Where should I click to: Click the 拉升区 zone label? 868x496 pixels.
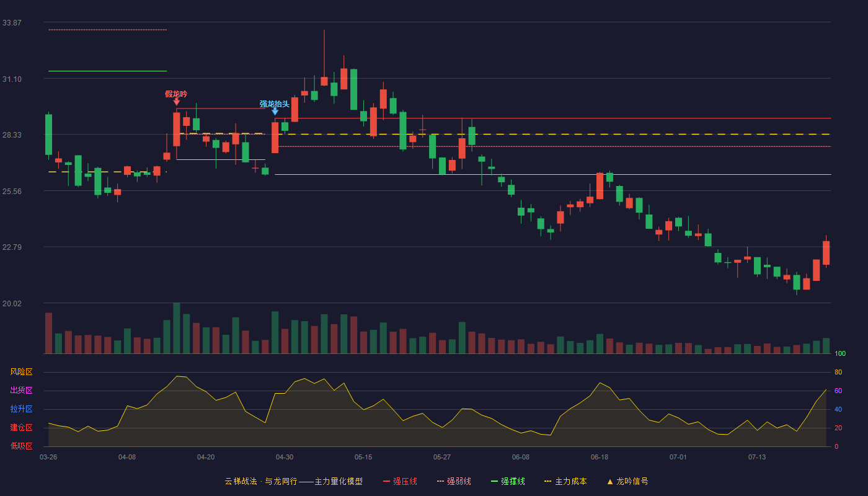[21, 409]
